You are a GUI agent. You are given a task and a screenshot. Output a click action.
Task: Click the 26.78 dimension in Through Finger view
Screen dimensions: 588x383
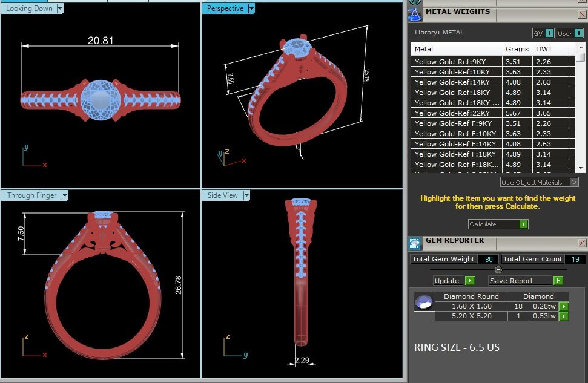pyautogui.click(x=178, y=285)
